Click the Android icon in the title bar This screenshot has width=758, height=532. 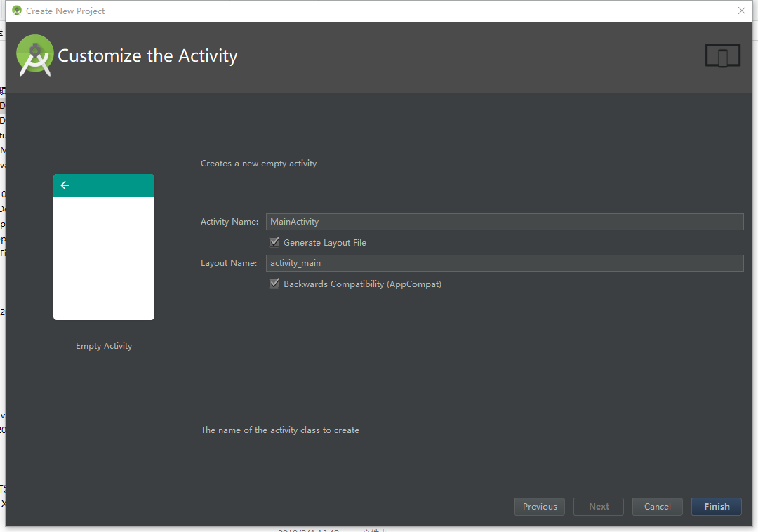click(x=17, y=11)
